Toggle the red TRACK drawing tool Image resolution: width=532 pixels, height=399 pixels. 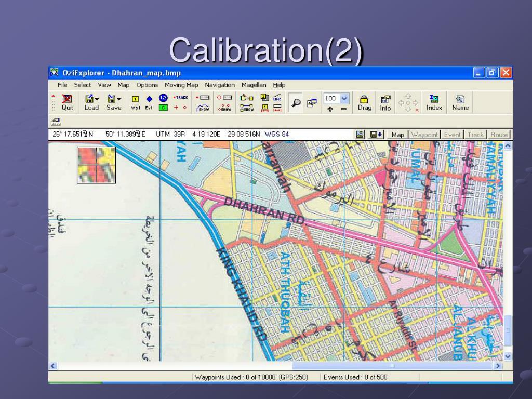tap(180, 97)
